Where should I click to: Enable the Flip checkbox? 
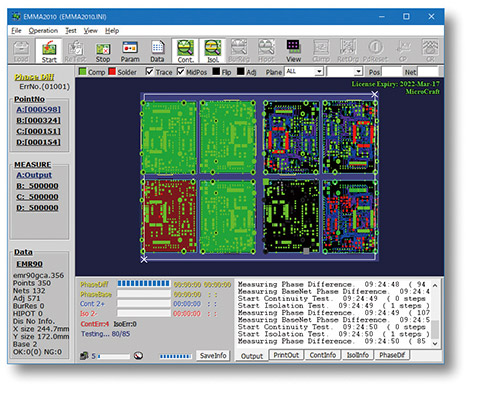[216, 72]
